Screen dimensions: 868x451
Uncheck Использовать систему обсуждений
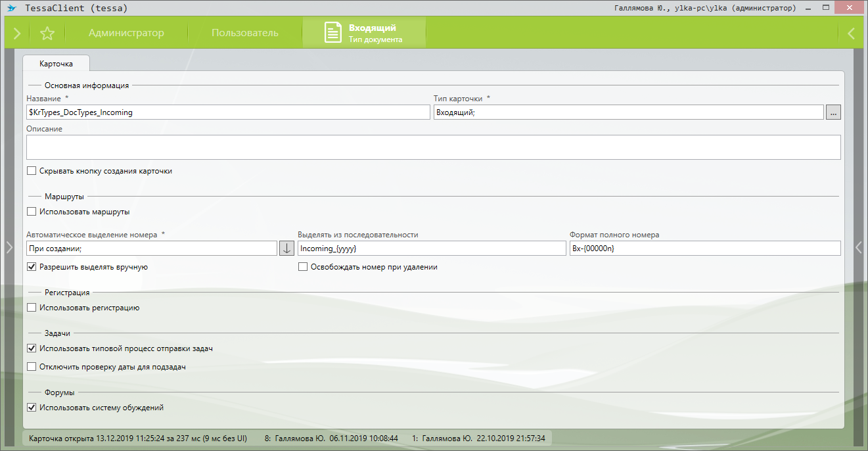click(x=32, y=408)
